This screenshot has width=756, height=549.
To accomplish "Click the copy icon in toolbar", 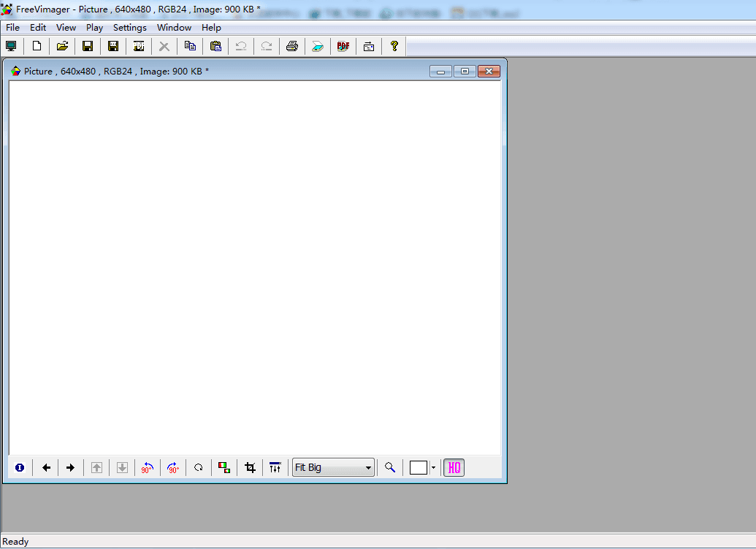I will [x=190, y=46].
